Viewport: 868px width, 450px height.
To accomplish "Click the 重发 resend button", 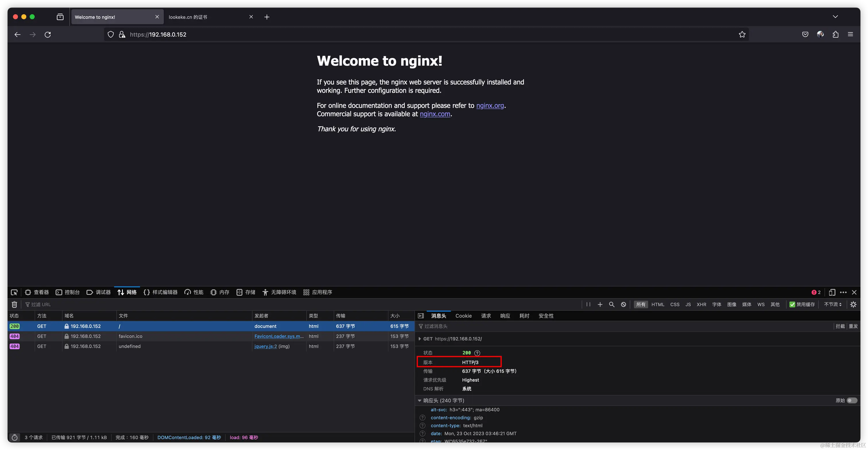I will tap(853, 326).
